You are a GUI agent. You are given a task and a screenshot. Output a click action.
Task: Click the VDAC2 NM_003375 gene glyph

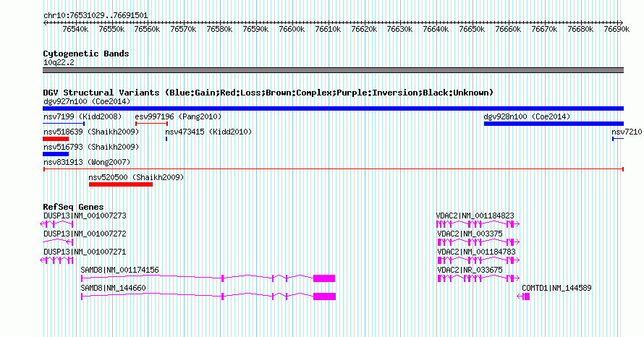click(x=478, y=242)
